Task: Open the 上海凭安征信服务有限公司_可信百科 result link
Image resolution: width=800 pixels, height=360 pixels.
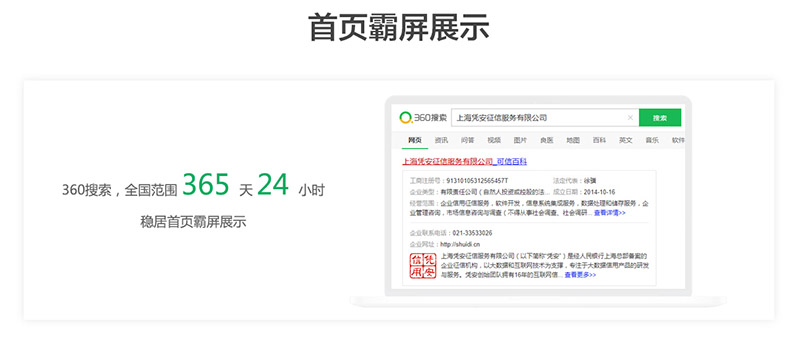Action: pos(464,162)
